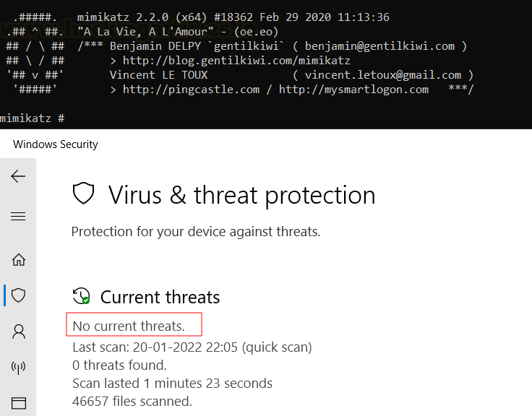Viewport: 532px width, 416px height.
Task: Click the Windows Security window title
Action: (56, 144)
